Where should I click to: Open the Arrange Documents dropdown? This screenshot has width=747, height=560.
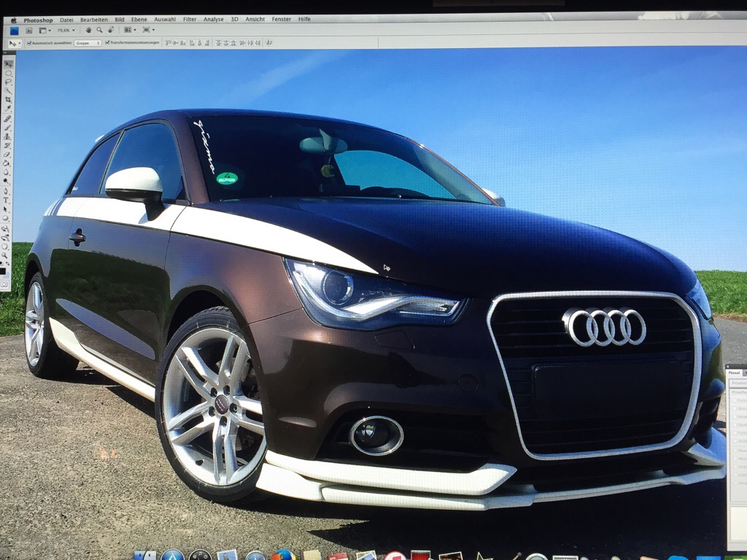130,30
